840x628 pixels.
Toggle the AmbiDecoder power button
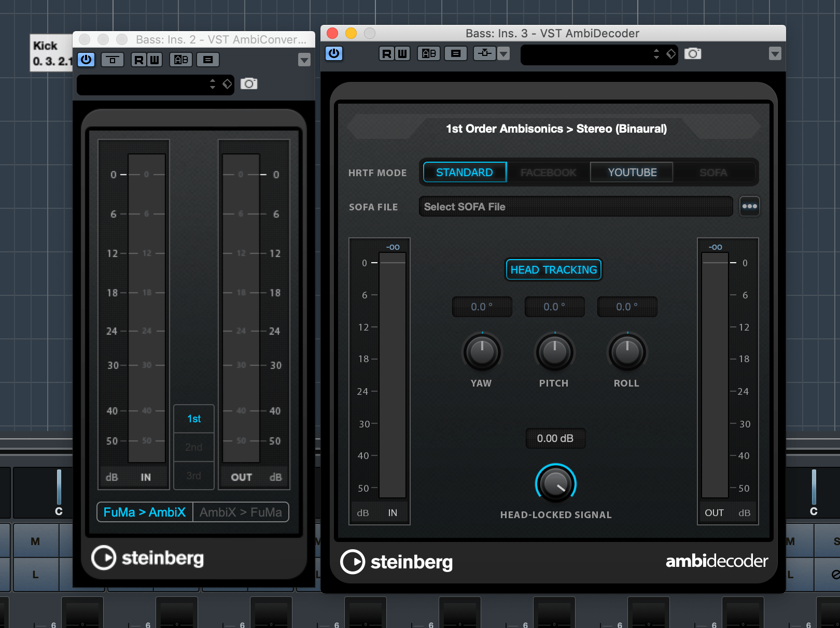click(x=334, y=53)
